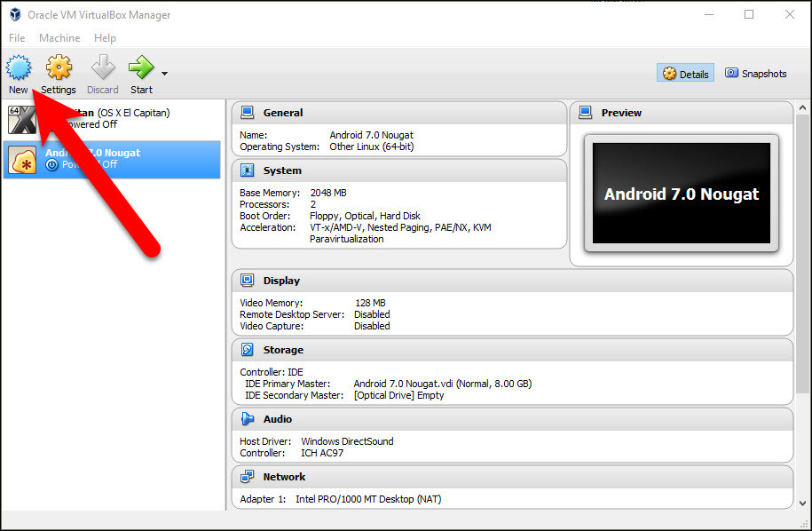Click the '2048 MB' base memory value

point(328,193)
